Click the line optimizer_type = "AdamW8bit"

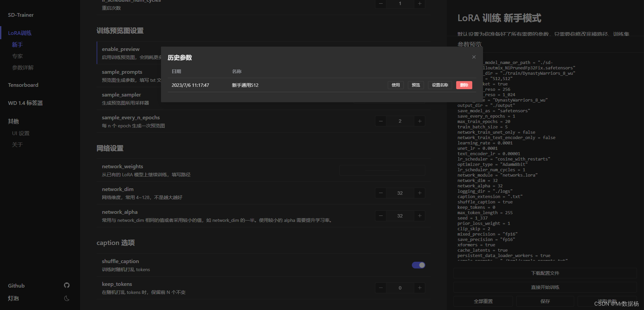[492, 165]
